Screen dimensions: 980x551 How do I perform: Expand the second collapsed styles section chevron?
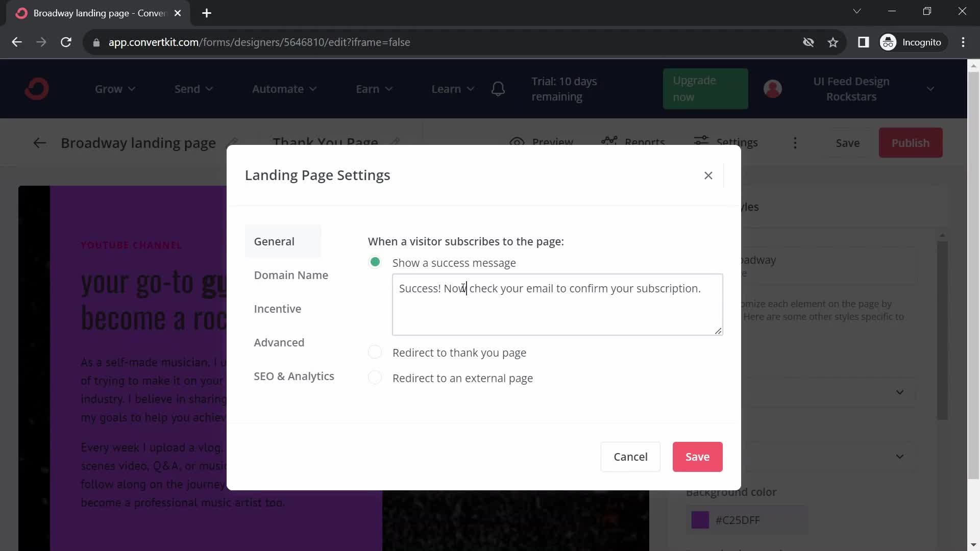(900, 457)
